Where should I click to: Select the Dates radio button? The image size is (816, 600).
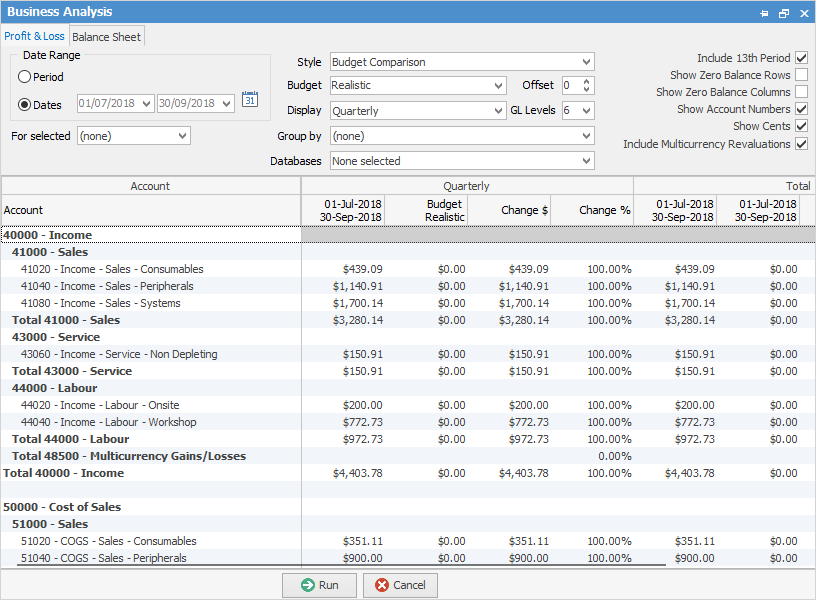(x=24, y=104)
